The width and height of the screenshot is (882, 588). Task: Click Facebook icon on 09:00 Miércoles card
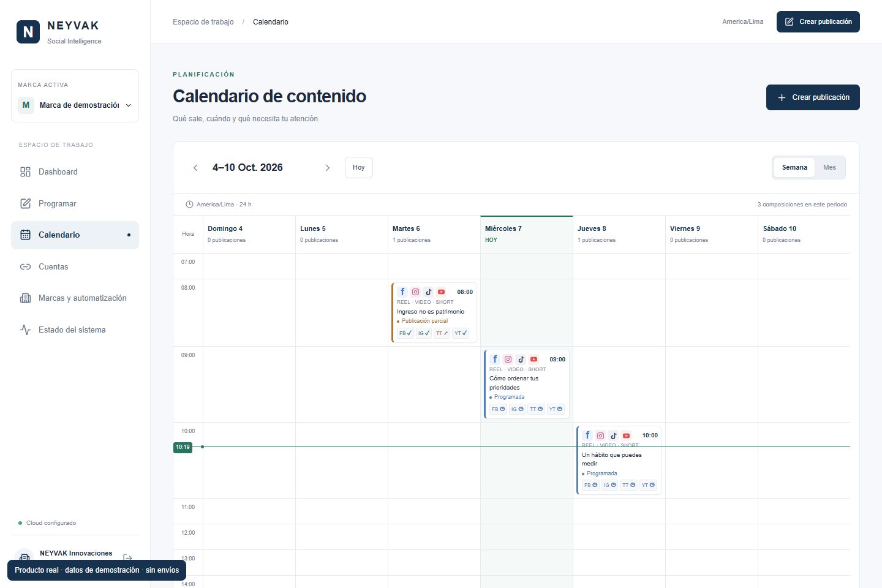(495, 360)
